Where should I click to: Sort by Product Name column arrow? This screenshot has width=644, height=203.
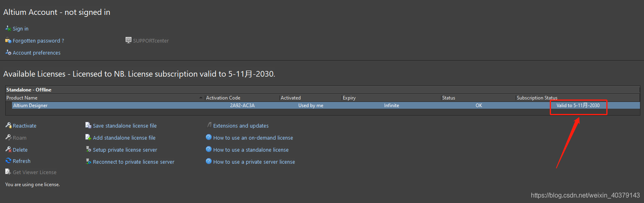pyautogui.click(x=201, y=98)
